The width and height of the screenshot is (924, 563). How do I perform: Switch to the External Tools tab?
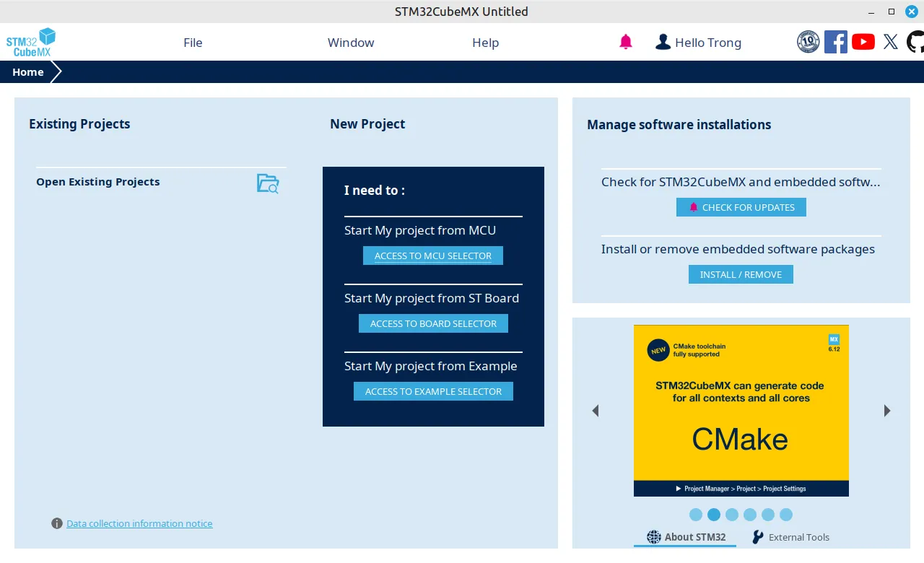tap(790, 537)
